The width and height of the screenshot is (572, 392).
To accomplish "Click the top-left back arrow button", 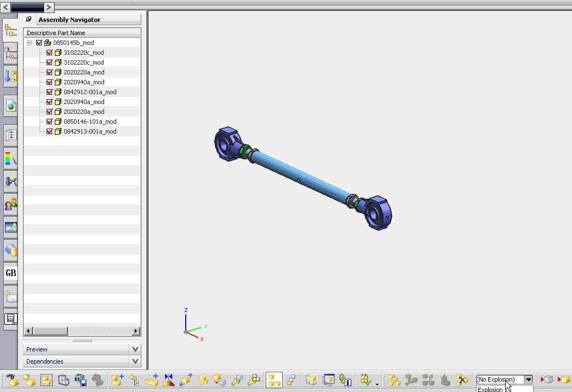I will 5,7.
